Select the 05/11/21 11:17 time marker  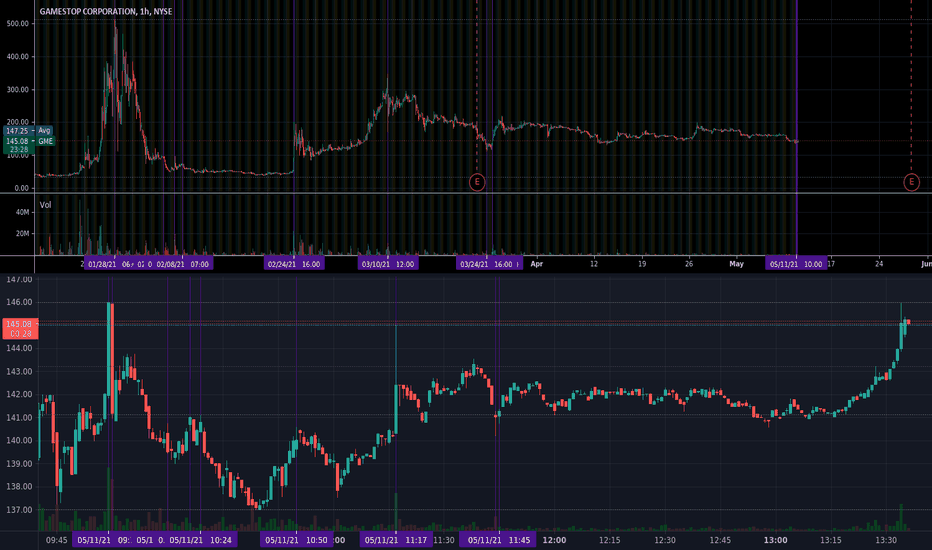tap(396, 540)
